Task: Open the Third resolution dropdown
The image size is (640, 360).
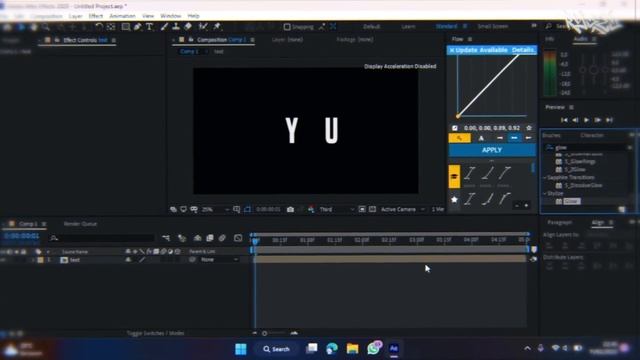Action: point(337,209)
